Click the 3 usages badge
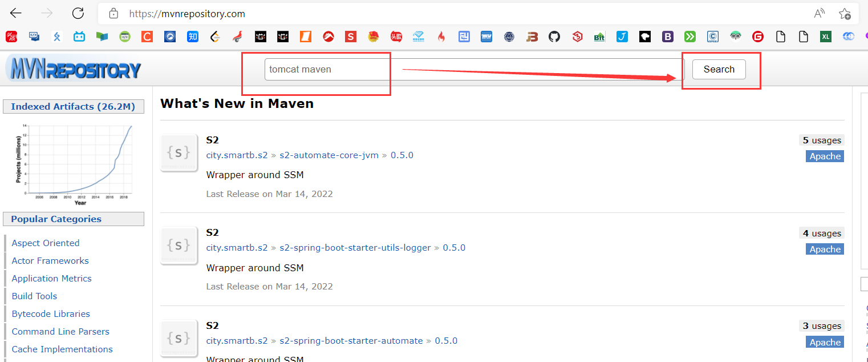Viewport: 868px width, 362px height. coord(822,326)
